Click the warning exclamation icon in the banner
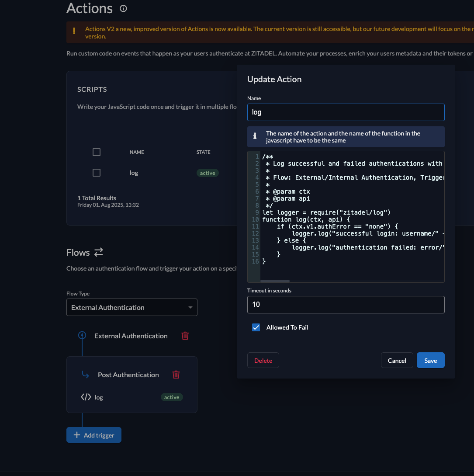474x476 pixels. pos(74,31)
